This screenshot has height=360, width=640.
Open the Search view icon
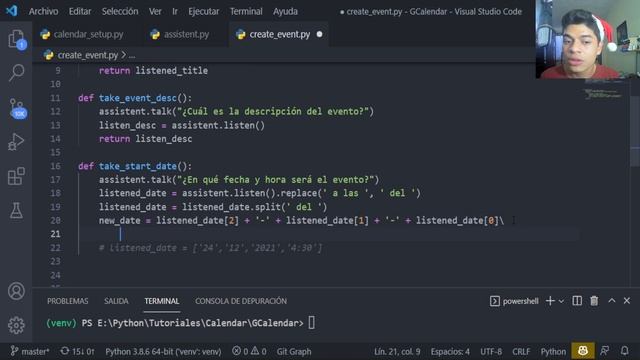click(16, 73)
